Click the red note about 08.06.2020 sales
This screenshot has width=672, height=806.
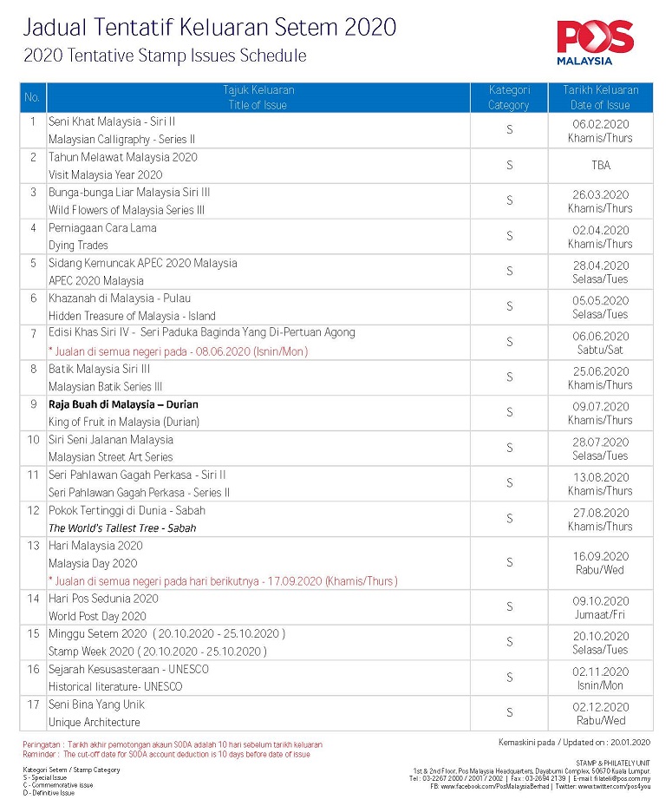(x=178, y=351)
